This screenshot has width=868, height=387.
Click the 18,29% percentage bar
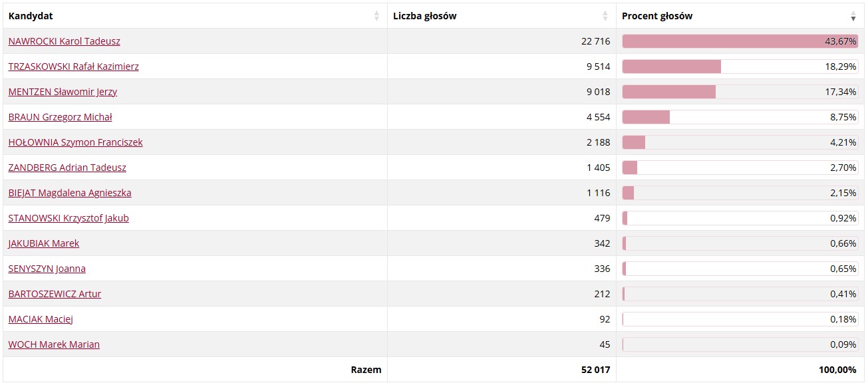(x=740, y=66)
